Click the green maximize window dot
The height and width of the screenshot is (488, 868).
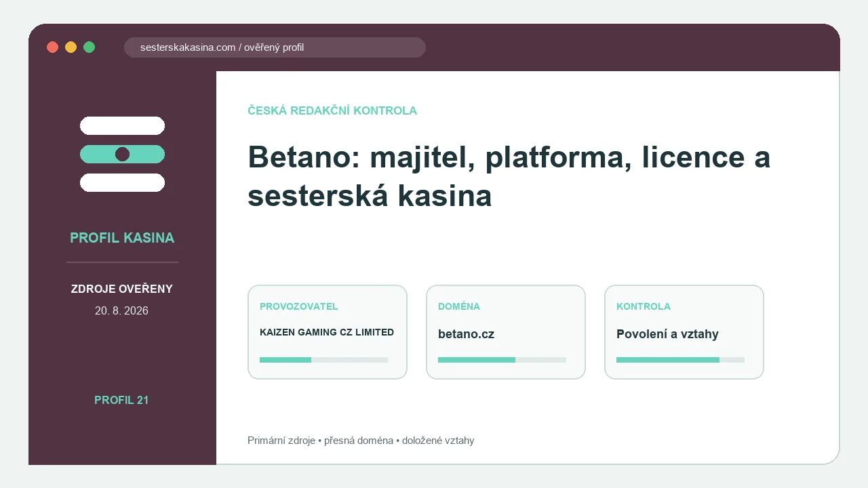(89, 47)
